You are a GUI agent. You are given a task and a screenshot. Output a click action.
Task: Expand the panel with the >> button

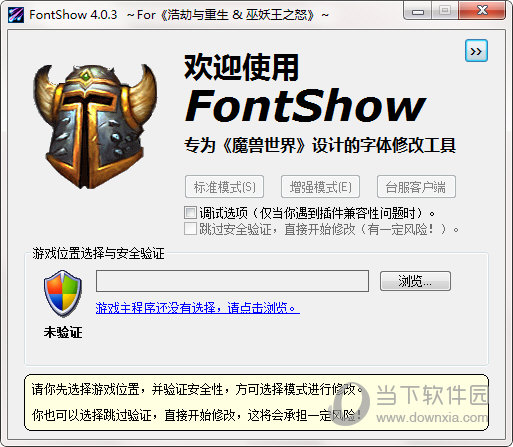point(476,51)
